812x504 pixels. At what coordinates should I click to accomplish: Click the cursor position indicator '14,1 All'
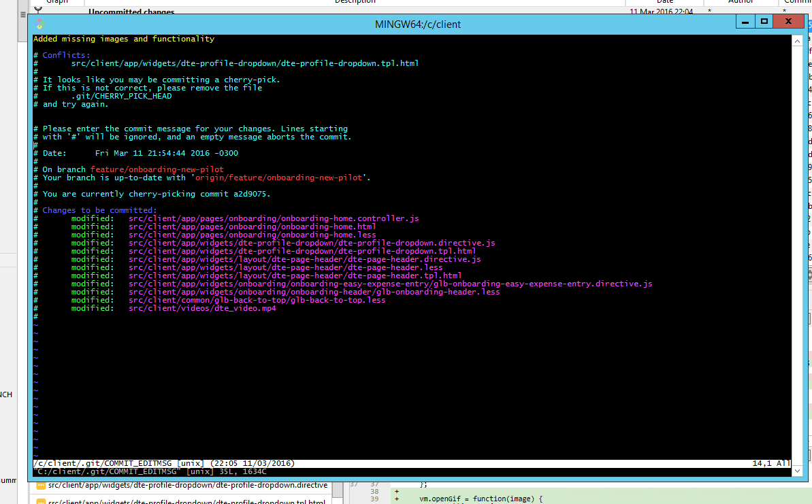point(771,464)
